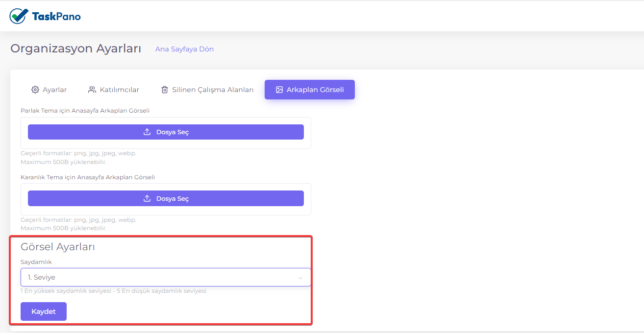Click the gear icon beside Ayarlar
This screenshot has width=644, height=333.
tap(35, 90)
